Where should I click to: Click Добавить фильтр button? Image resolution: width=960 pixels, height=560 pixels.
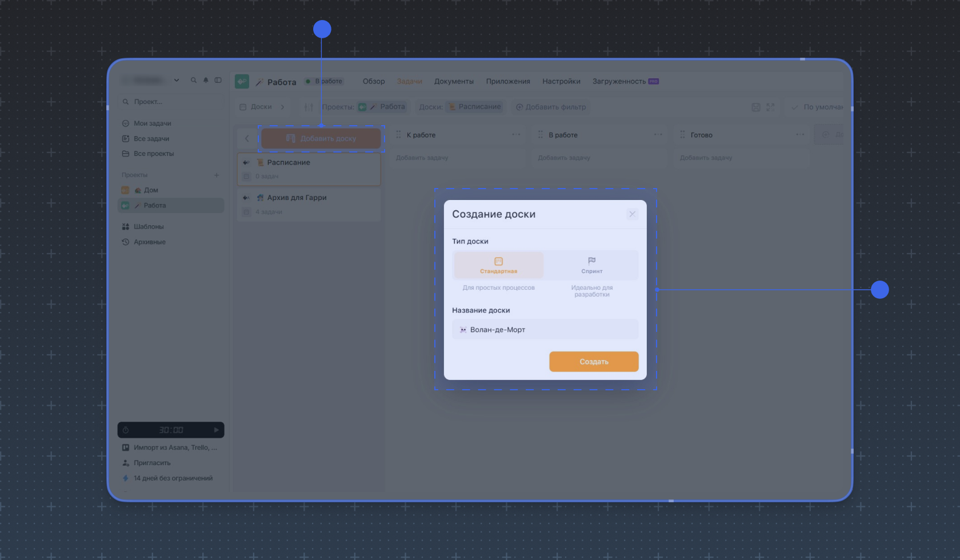coord(551,107)
